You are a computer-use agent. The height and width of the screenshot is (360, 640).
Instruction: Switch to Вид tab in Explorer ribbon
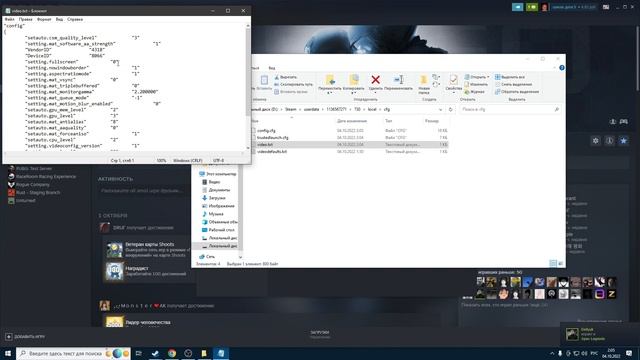coord(272,68)
